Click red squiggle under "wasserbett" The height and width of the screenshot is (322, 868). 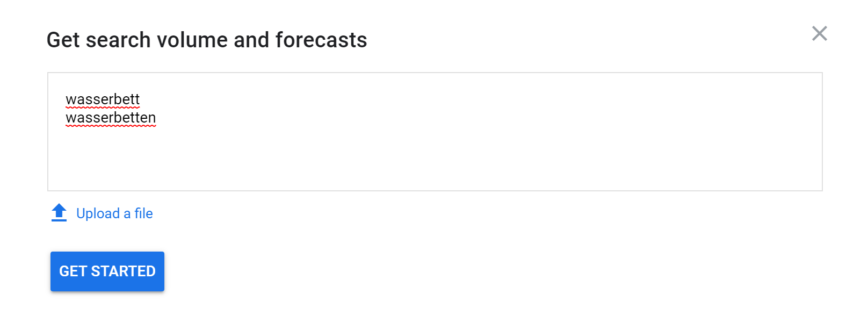[x=103, y=108]
